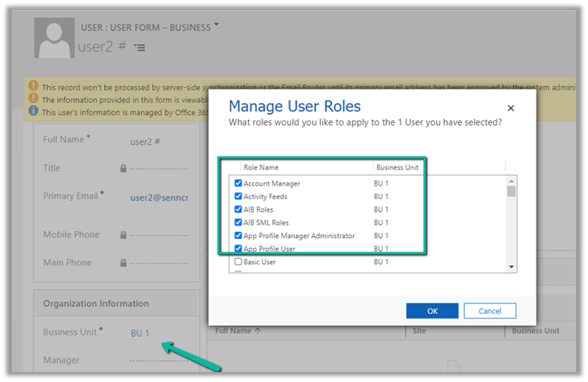Click the lock icon next to Title
The width and height of the screenshot is (588, 382).
[123, 168]
